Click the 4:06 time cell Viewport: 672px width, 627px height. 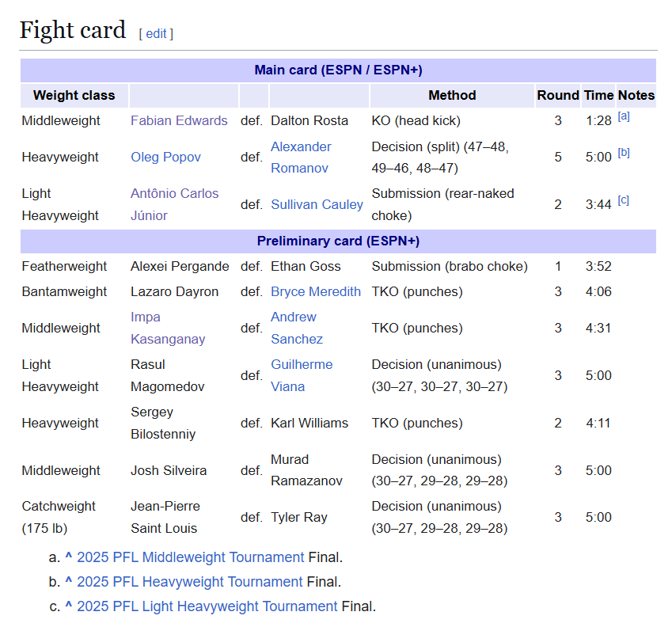598,291
